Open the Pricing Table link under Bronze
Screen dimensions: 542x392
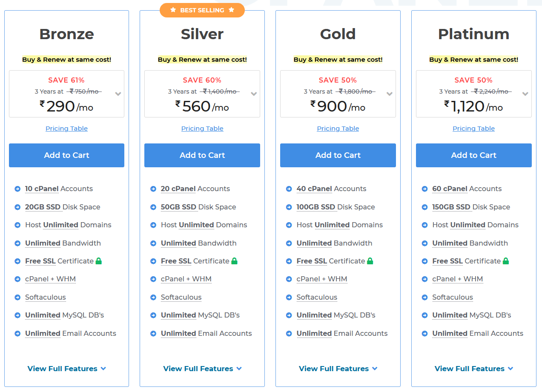66,129
